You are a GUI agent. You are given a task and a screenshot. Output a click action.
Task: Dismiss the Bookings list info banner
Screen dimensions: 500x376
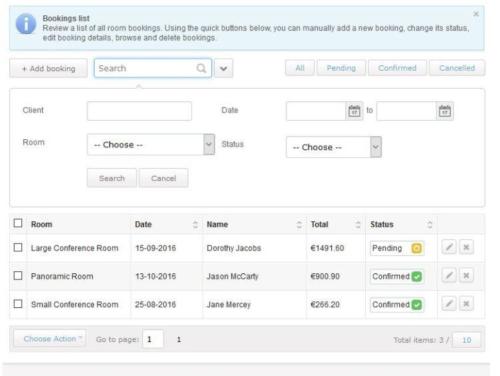coord(476,14)
